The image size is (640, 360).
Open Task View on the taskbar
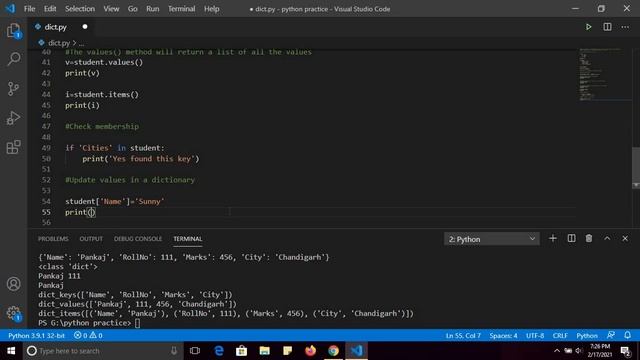click(195, 351)
